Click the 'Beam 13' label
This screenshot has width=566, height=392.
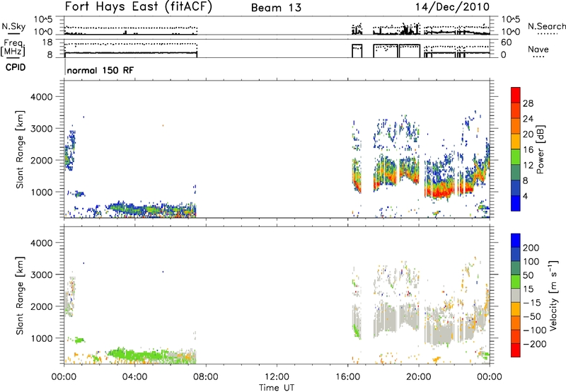click(x=276, y=8)
